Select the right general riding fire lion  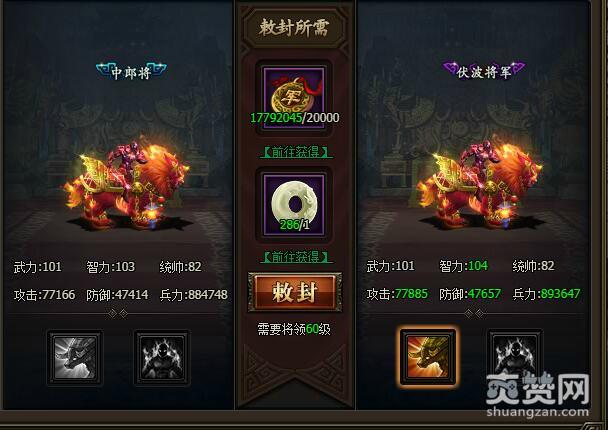481,182
